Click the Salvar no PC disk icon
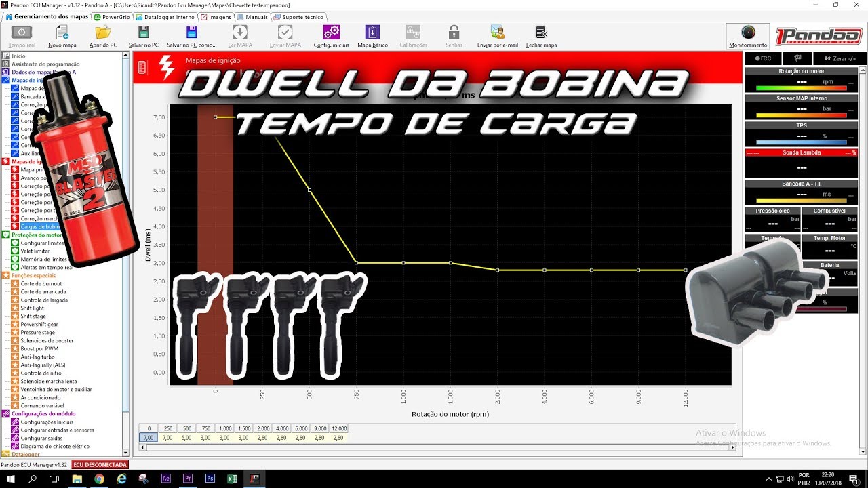 (144, 32)
